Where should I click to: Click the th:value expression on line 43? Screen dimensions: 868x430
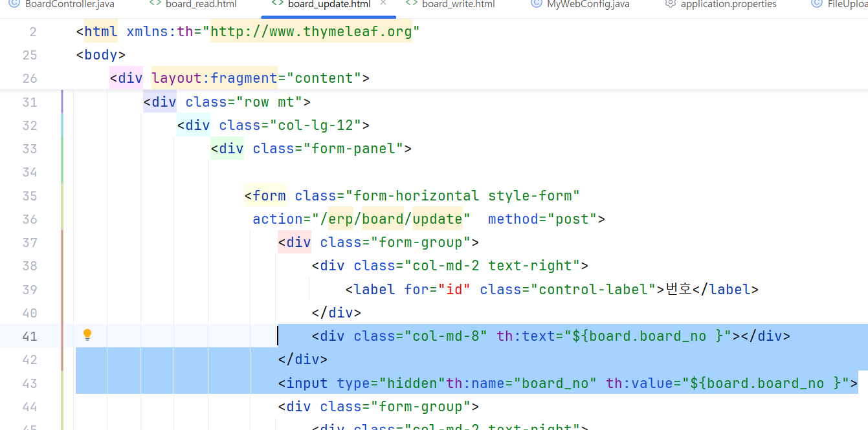tap(766, 383)
